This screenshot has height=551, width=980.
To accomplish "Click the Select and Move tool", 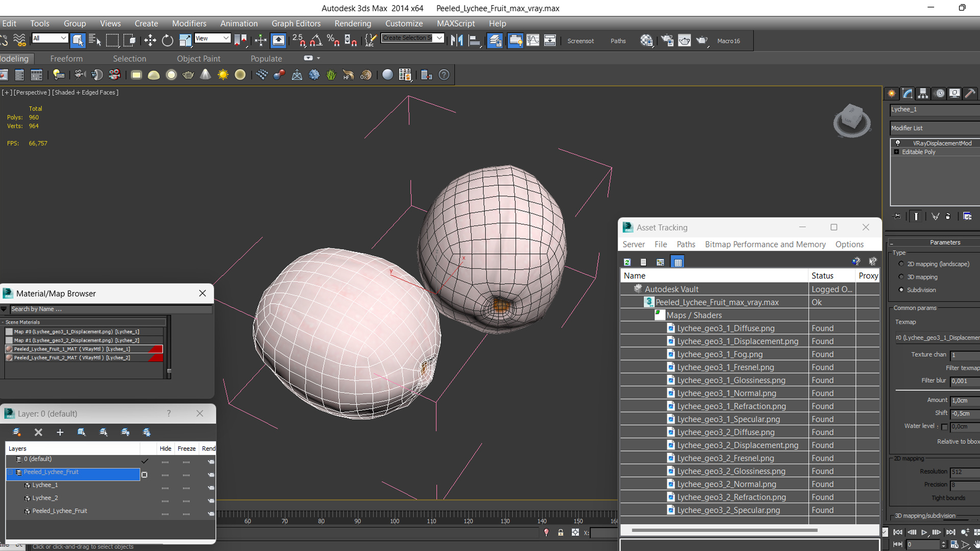I will (150, 40).
